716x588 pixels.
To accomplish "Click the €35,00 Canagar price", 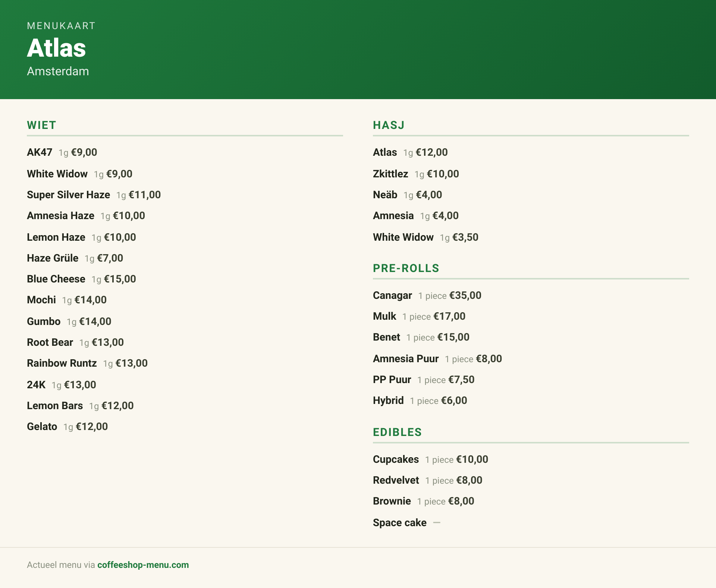I will coord(465,295).
